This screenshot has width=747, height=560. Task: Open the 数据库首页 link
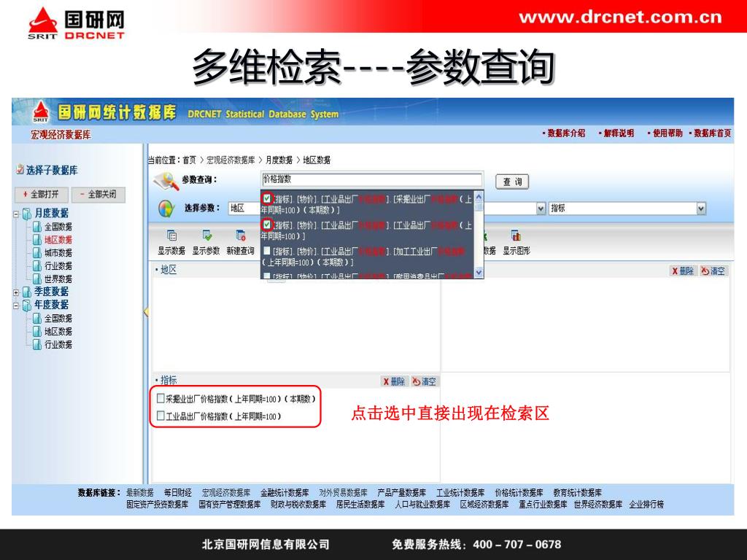(x=712, y=133)
